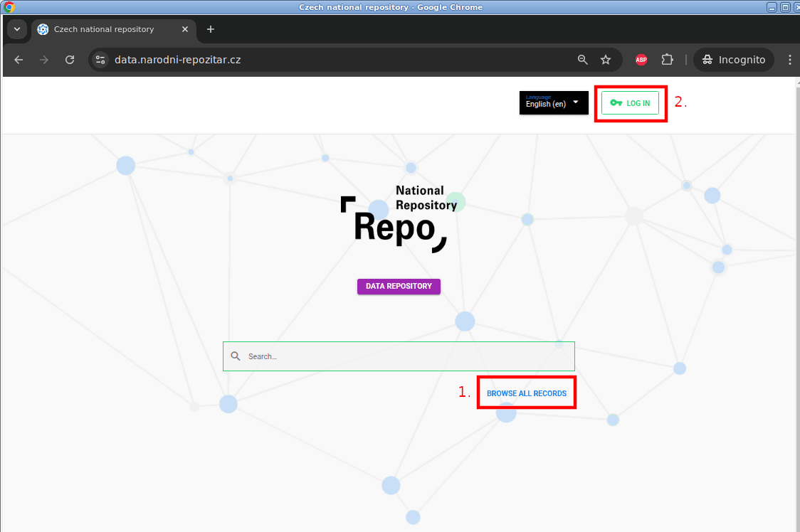Click the BROWSE ALL RECORDS link

(x=526, y=393)
